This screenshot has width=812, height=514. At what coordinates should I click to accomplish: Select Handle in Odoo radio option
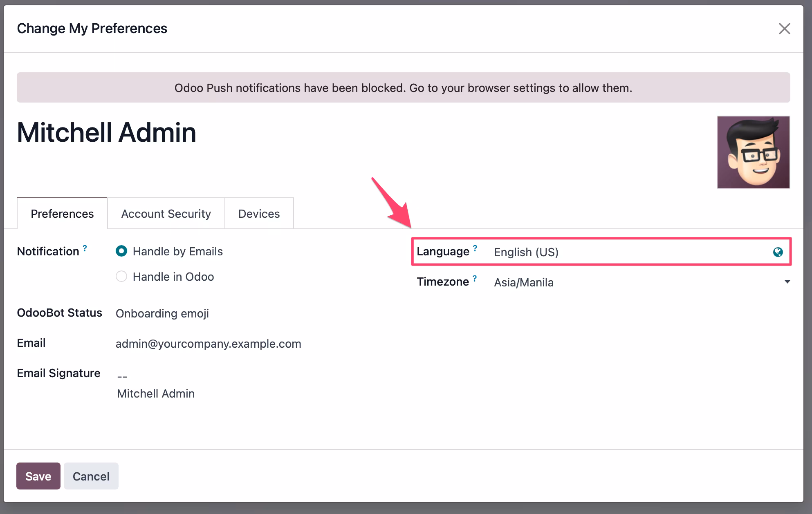pos(121,277)
